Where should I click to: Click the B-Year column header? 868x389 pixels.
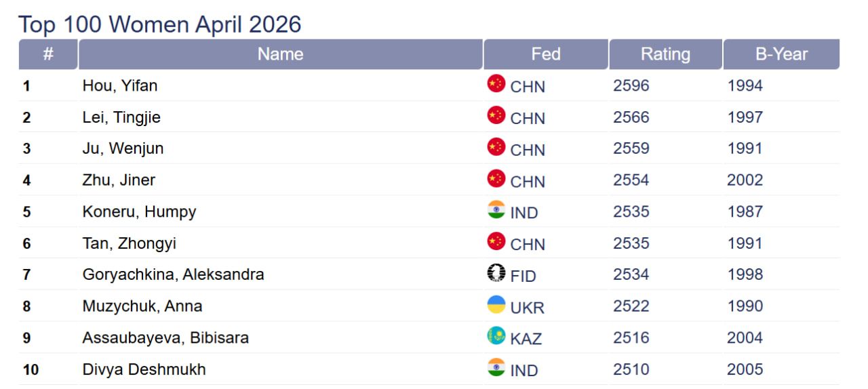pos(781,54)
